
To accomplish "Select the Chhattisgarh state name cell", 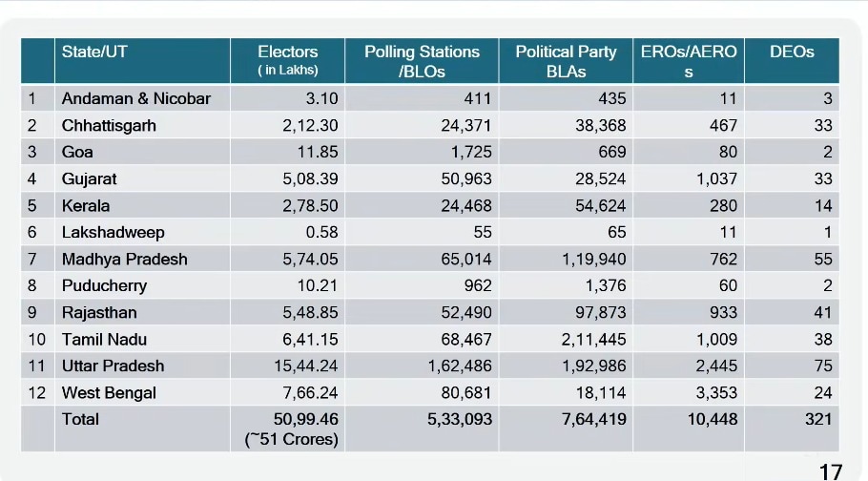I will (x=109, y=125).
